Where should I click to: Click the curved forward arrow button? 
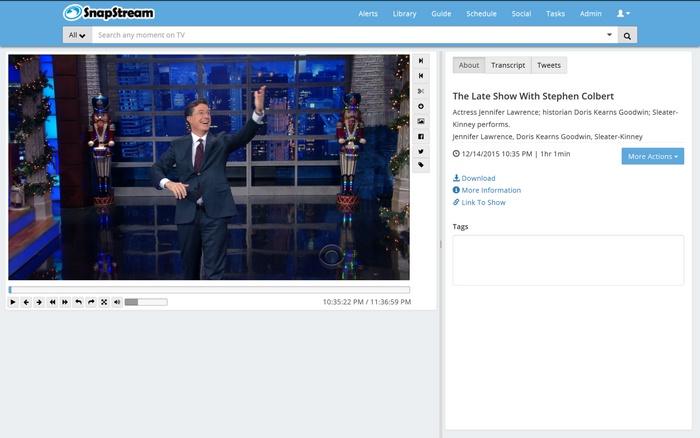[91, 302]
